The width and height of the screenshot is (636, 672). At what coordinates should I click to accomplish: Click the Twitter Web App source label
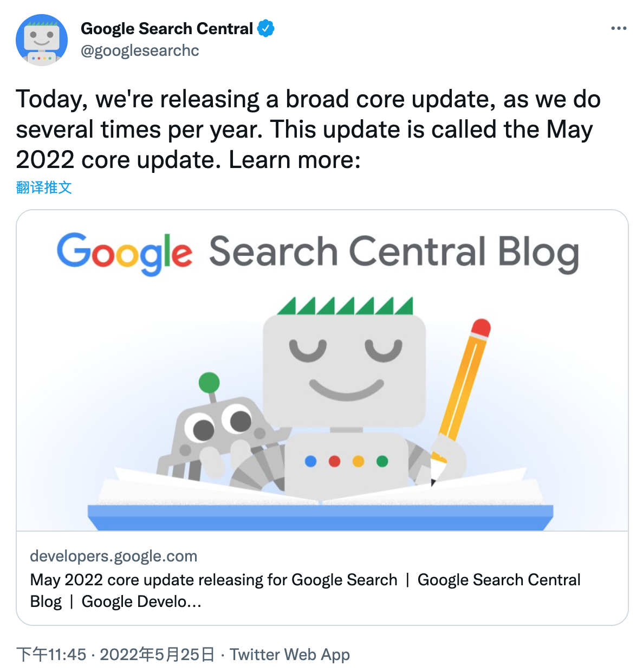(290, 654)
